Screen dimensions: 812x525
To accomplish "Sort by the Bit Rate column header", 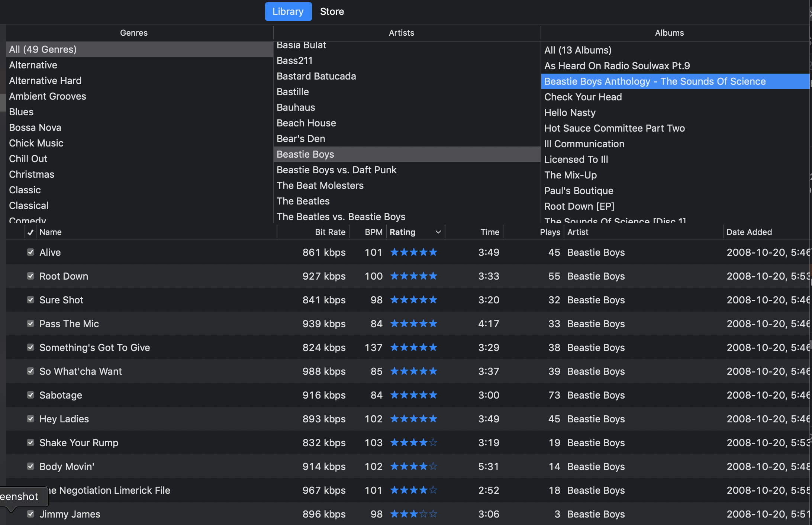I will click(x=330, y=232).
